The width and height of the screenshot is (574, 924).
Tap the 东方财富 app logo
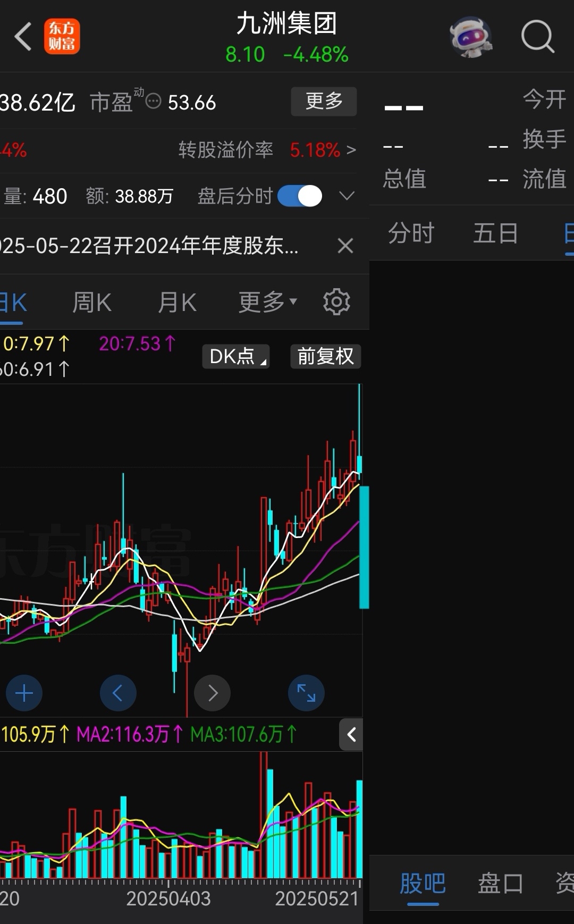point(62,36)
